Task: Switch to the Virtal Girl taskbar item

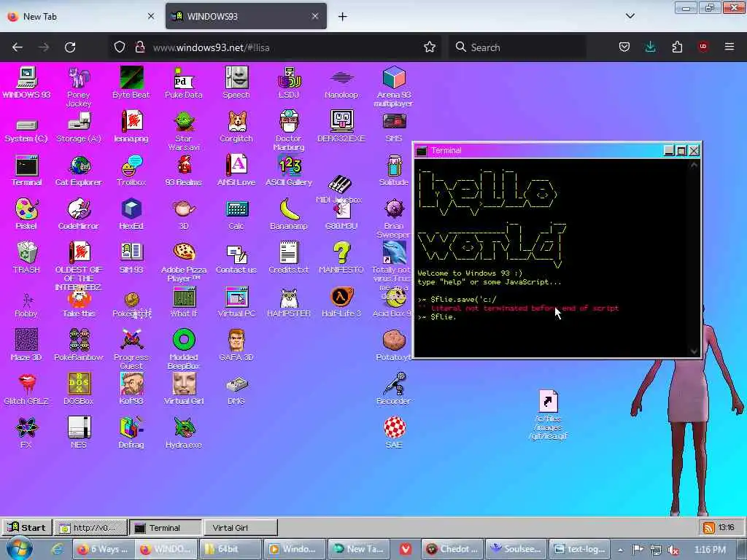Action: point(240,527)
